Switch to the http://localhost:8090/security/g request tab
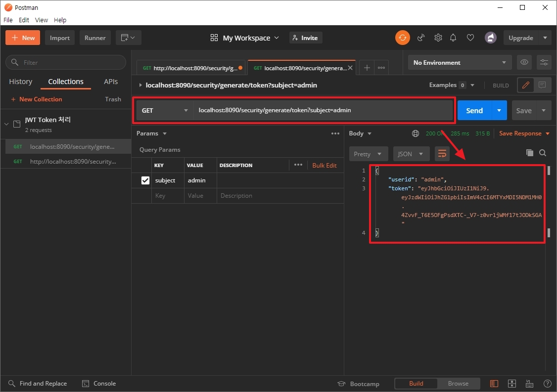557x392 pixels. (x=192, y=68)
